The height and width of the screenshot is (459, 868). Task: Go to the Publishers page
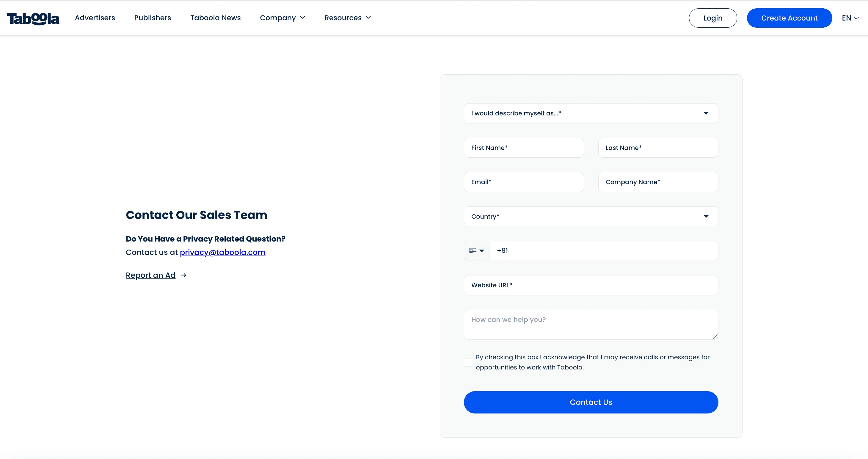pyautogui.click(x=152, y=18)
